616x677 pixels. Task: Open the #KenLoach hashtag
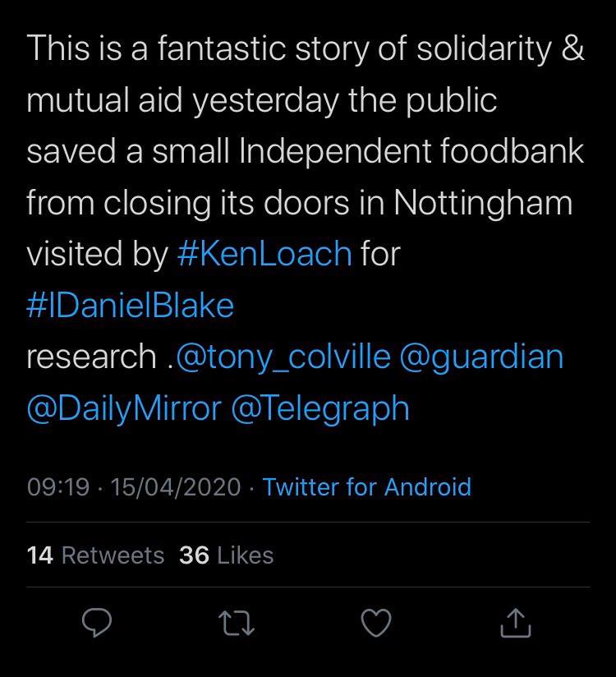click(x=264, y=255)
